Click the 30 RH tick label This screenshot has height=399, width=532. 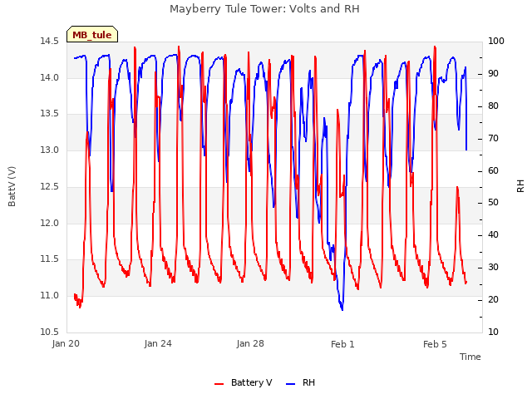click(493, 268)
